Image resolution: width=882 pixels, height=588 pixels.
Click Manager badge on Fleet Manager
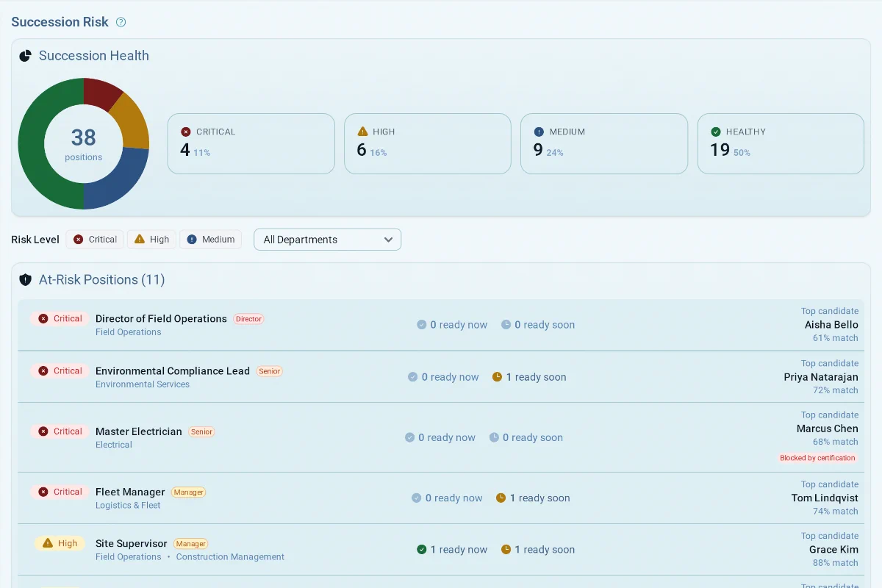189,492
